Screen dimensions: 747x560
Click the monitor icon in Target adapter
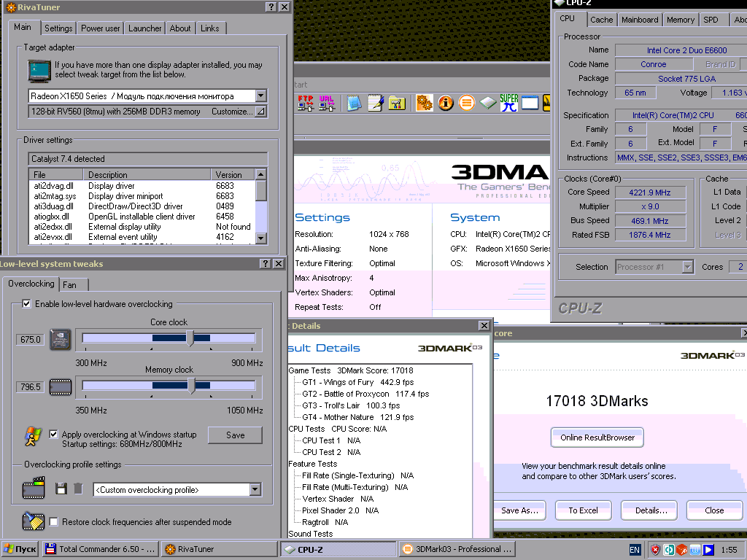(x=39, y=71)
